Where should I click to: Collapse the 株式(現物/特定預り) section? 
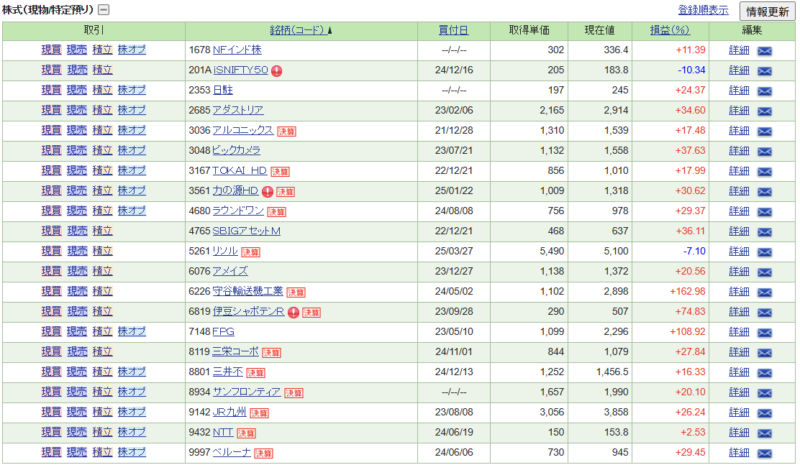coord(104,10)
